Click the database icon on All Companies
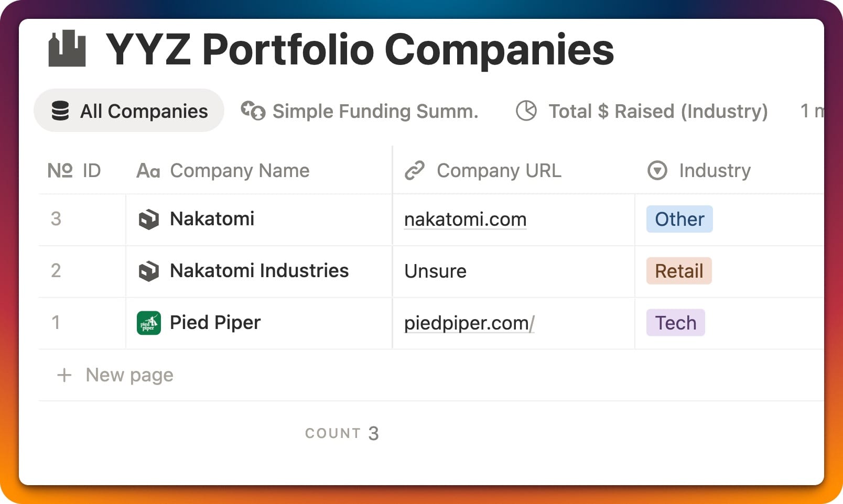 60,111
